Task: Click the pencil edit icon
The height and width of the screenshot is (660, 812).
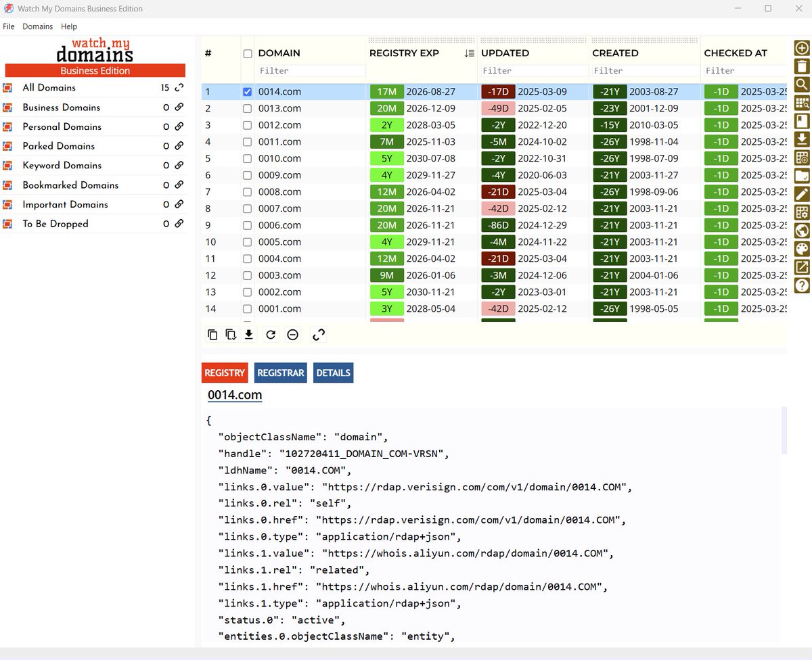Action: pos(802,194)
